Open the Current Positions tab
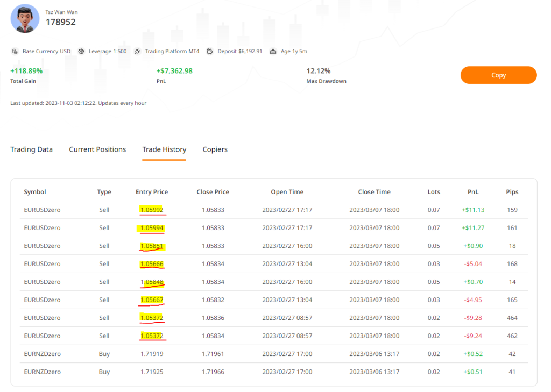The height and width of the screenshot is (392, 551). click(x=97, y=149)
